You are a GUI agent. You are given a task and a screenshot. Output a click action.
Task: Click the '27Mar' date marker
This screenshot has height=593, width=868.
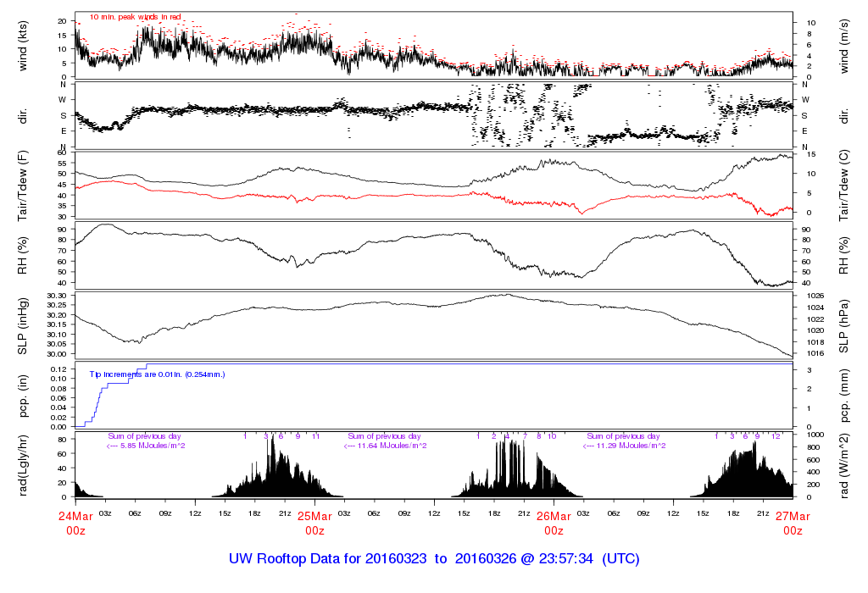pos(793,516)
